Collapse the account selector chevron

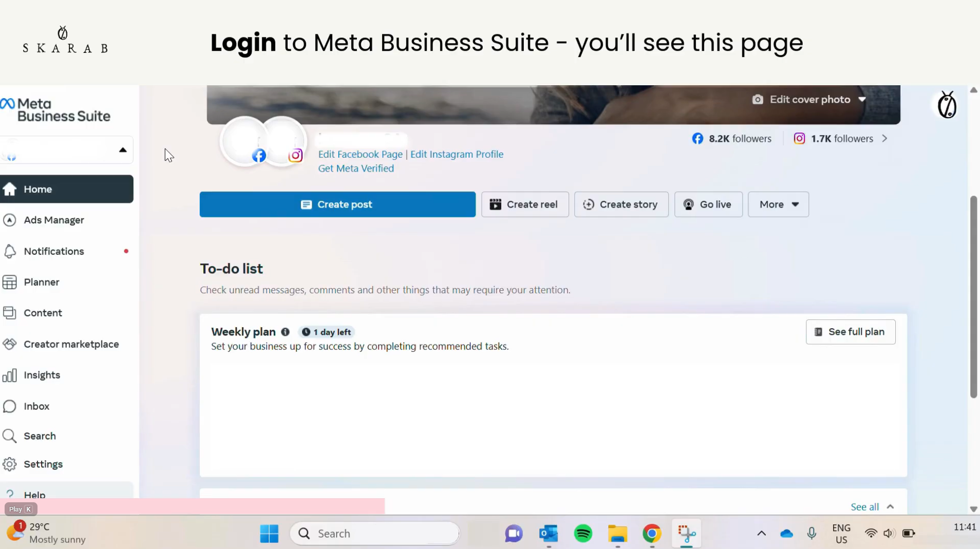click(123, 149)
